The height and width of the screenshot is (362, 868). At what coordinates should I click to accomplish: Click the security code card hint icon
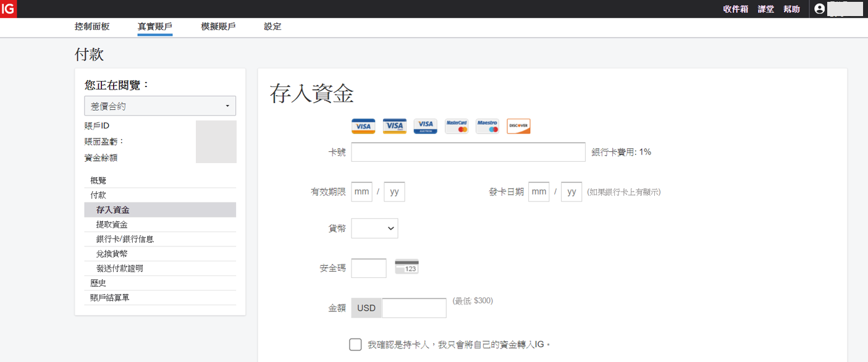click(x=407, y=267)
